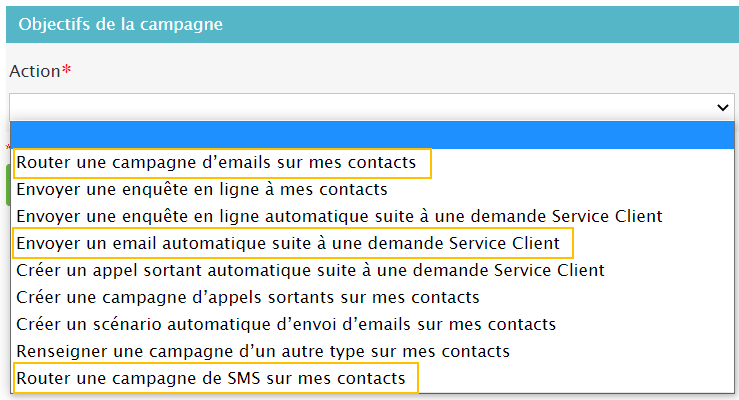The width and height of the screenshot is (739, 400).
Task: Choose 'Renseigner une campagne d'un autre type'
Action: pos(263,351)
